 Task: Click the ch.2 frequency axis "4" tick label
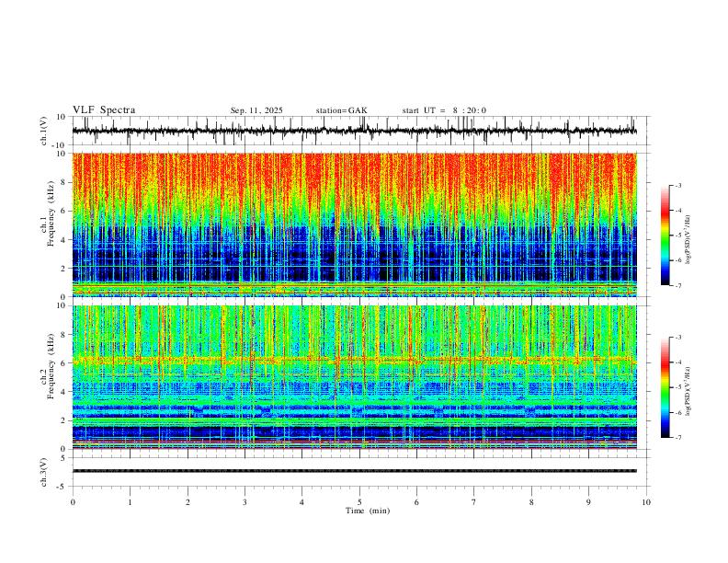[x=63, y=392]
